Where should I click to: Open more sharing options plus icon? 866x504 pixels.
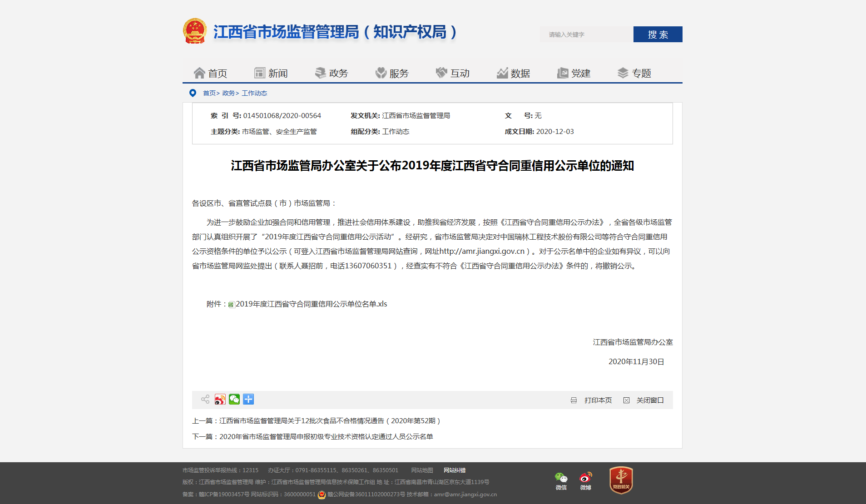pos(248,400)
